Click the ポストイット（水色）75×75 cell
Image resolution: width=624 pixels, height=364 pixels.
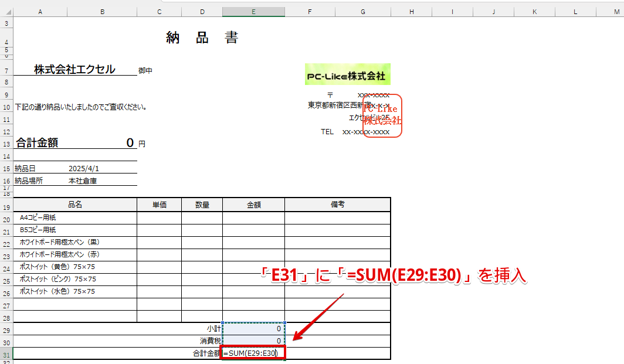point(75,291)
